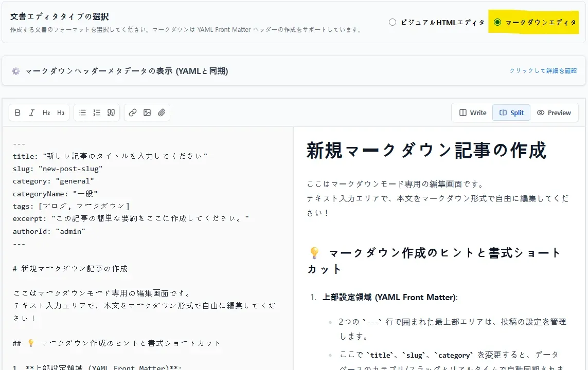Expand the マークダウンヘッダーメタデータの表示 panel

click(294, 71)
